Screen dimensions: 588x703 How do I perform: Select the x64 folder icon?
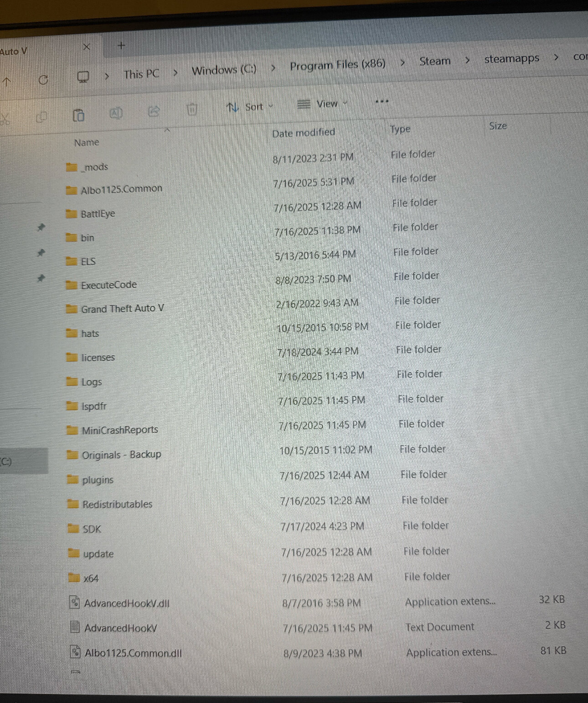click(x=74, y=578)
